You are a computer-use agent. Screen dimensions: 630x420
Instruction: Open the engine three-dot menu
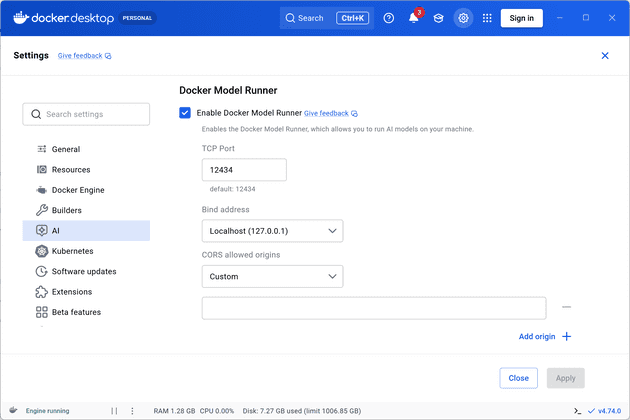tap(132, 411)
